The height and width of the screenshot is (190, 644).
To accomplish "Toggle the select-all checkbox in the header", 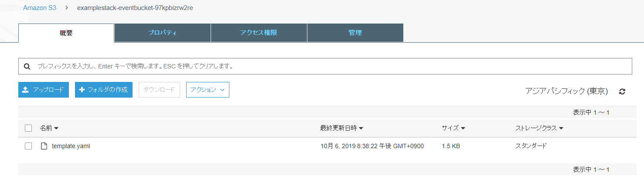I will click(x=28, y=128).
